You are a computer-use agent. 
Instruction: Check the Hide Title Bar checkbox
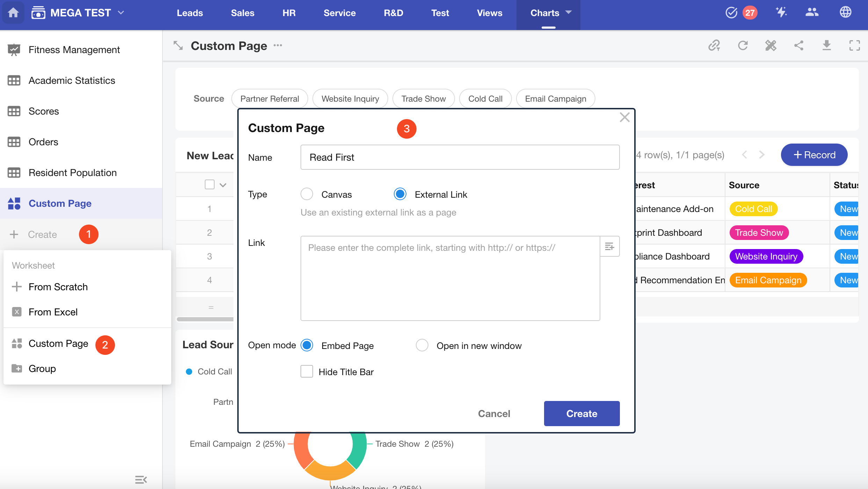pyautogui.click(x=307, y=372)
